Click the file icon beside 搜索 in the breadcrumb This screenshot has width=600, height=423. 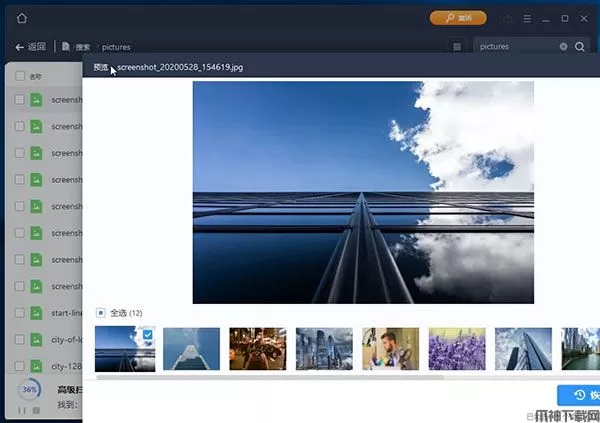(x=66, y=46)
